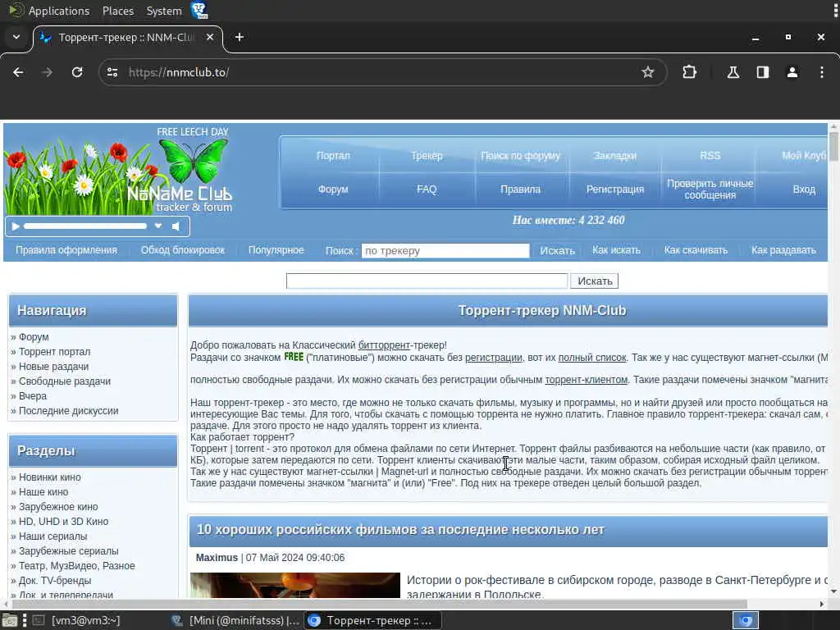This screenshot has width=840, height=630.
Task: Open the Популярное link
Action: click(x=276, y=250)
